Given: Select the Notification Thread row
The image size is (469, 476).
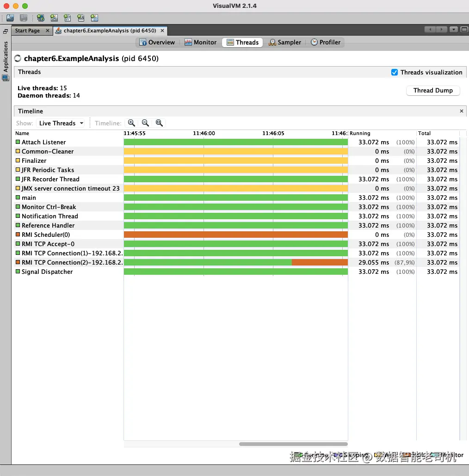Looking at the screenshot, I should (x=237, y=216).
